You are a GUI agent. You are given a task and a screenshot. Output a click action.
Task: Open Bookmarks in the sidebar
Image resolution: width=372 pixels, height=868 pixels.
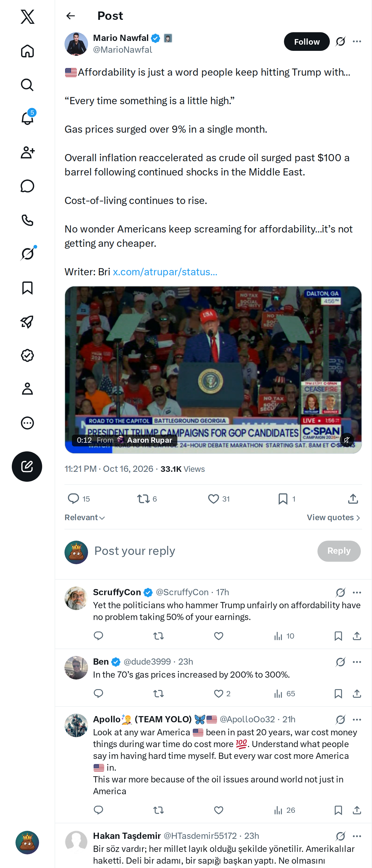point(27,288)
